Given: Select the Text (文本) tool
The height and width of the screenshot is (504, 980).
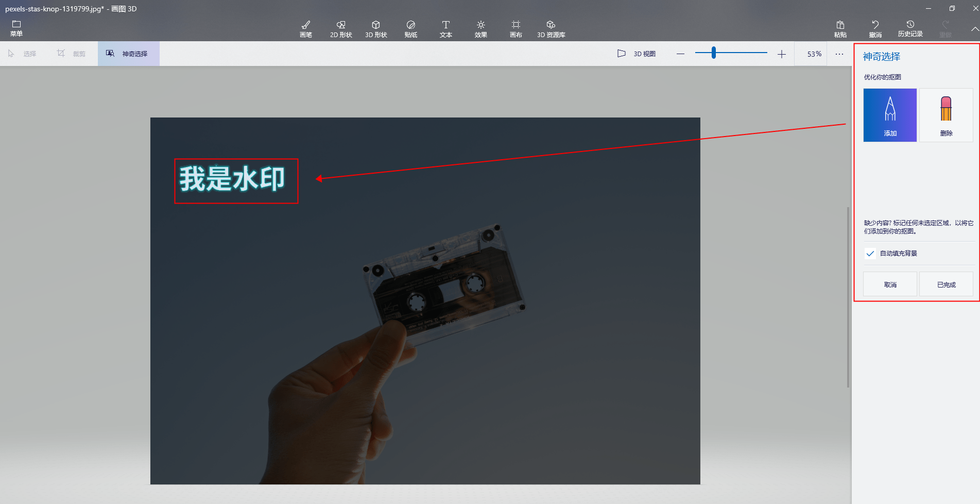Looking at the screenshot, I should (x=446, y=29).
